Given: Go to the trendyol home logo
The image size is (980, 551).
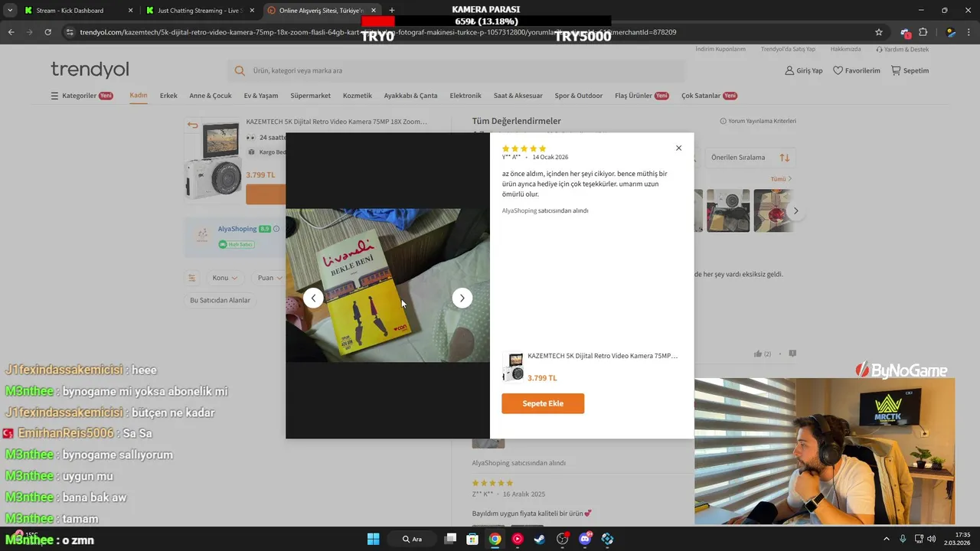Looking at the screenshot, I should click(x=90, y=70).
